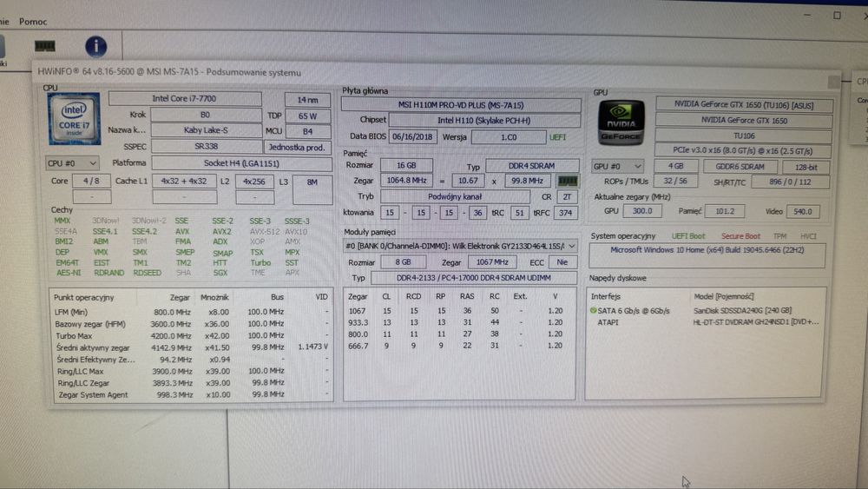
Task: Click the blue info toolbar icon
Action: tap(95, 47)
